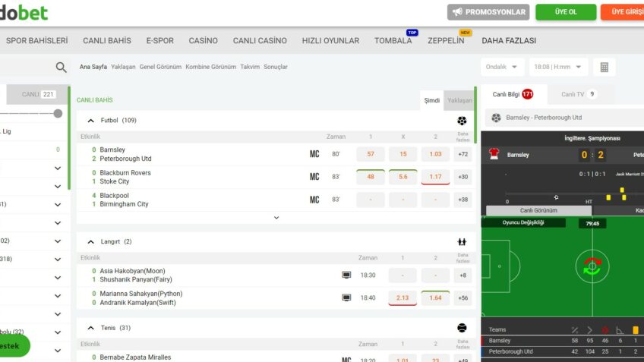Click the green Üye Ol button
The height and width of the screenshot is (362, 644).
(565, 12)
